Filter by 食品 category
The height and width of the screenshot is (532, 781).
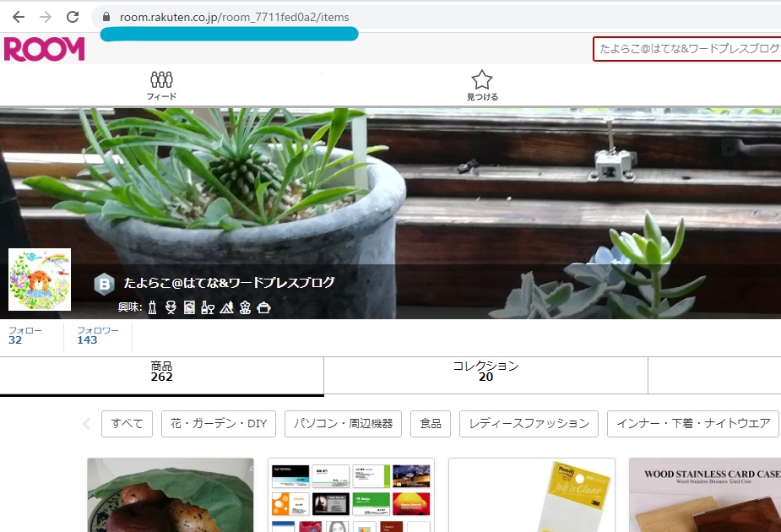(431, 424)
